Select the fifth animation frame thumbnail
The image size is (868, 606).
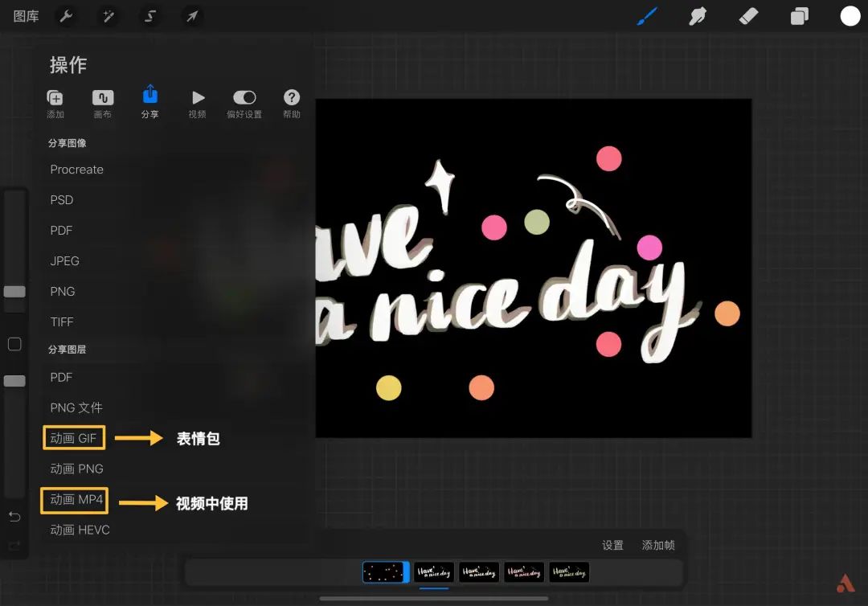pos(568,572)
